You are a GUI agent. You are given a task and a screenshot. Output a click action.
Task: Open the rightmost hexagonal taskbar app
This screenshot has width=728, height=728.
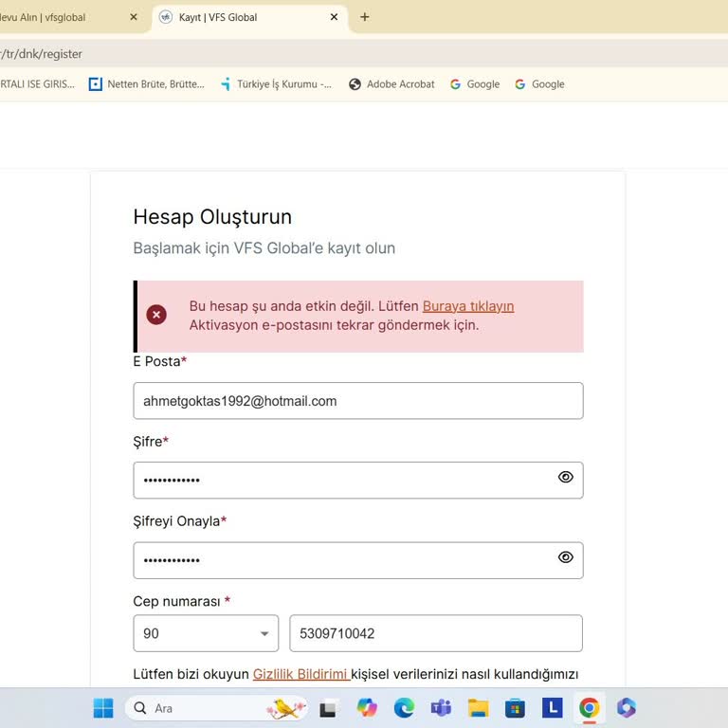627,708
